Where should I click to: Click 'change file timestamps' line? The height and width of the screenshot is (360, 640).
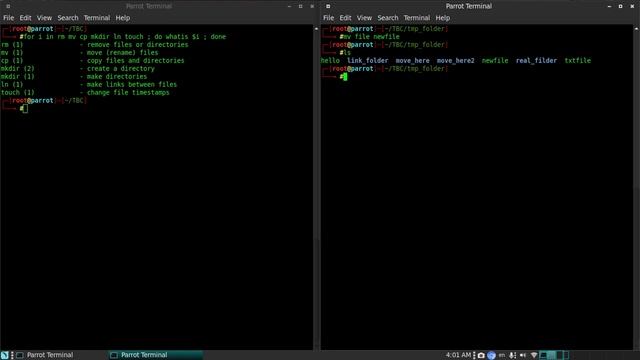pos(128,93)
